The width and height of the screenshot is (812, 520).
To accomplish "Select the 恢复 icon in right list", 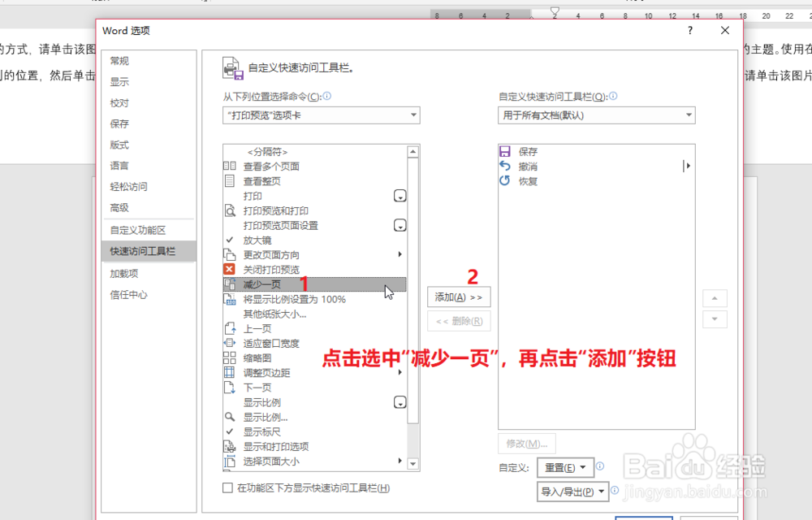I will [505, 180].
